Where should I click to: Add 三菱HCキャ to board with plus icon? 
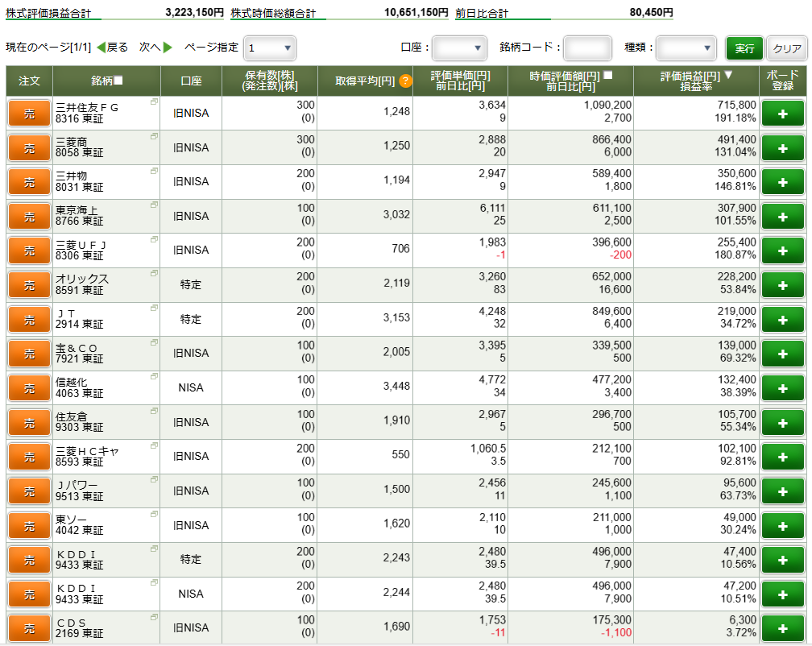click(782, 457)
